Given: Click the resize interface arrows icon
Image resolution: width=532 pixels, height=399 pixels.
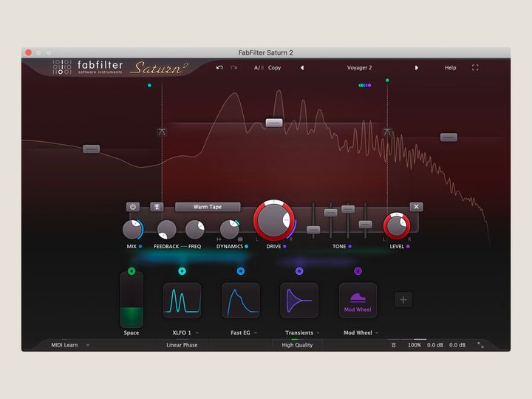Looking at the screenshot, I should 480,345.
